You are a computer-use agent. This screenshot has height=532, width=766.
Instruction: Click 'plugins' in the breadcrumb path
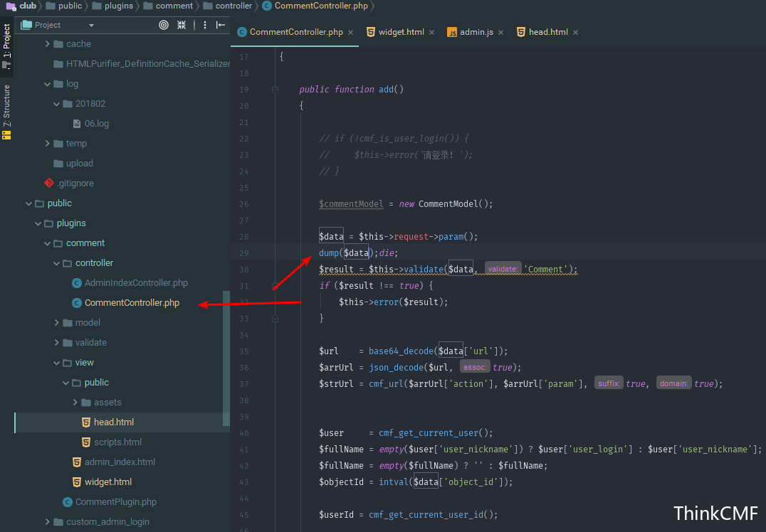pyautogui.click(x=118, y=6)
